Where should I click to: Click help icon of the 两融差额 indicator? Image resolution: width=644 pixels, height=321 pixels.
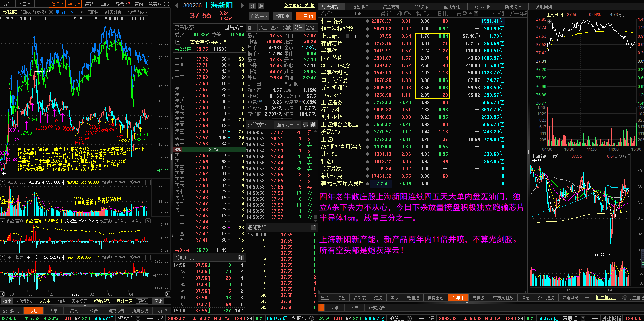(3, 221)
